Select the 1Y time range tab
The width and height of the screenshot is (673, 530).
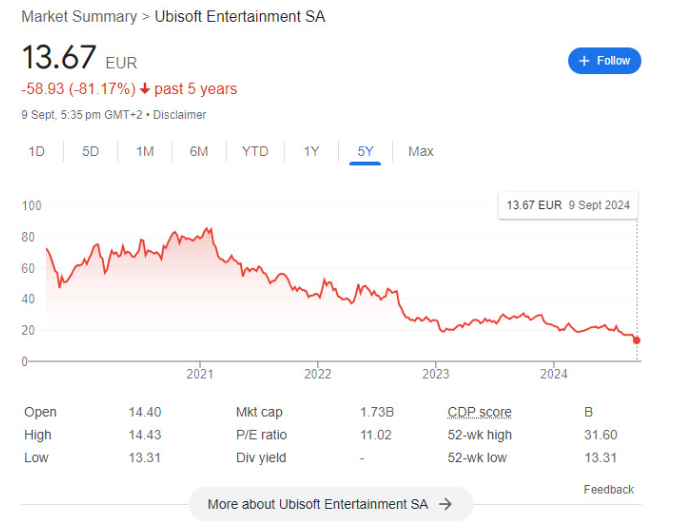tap(311, 151)
